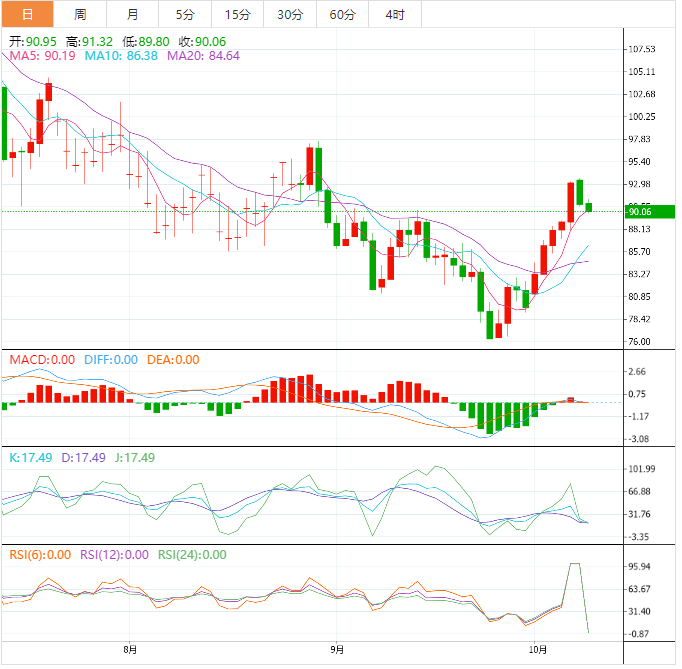Switch to the 周 (weekly) tab
This screenshot has height=669, width=682.
80,14
